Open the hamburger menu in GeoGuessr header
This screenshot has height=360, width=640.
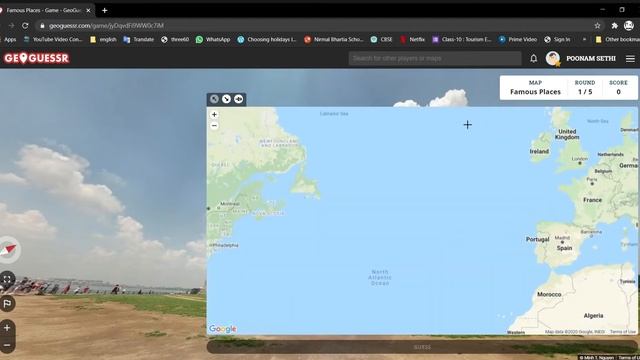[x=630, y=59]
